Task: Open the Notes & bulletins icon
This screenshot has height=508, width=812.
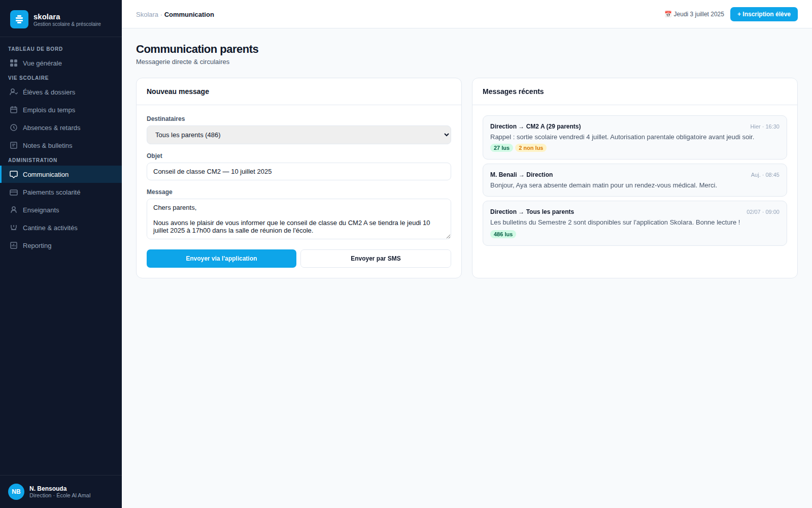Action: [14, 145]
